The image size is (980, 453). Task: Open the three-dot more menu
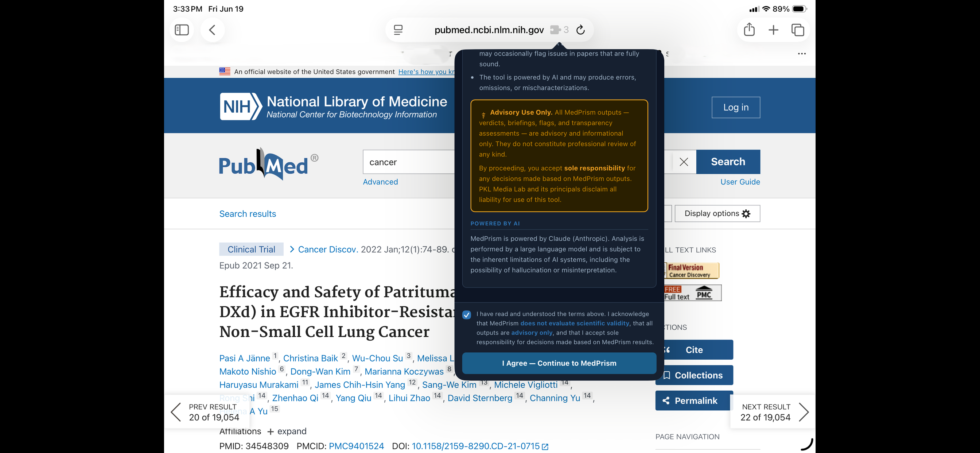tap(802, 54)
